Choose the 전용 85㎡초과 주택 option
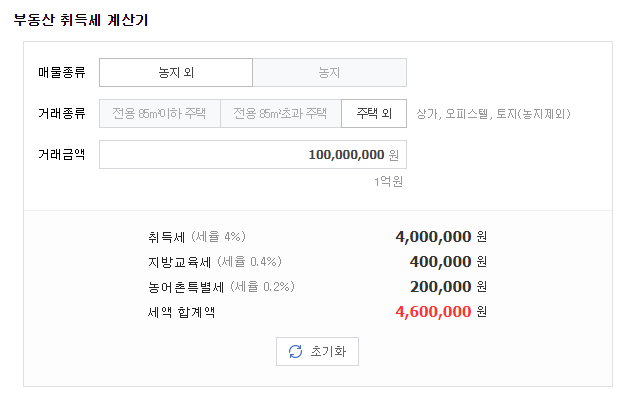Image resolution: width=630 pixels, height=395 pixels. click(x=280, y=114)
